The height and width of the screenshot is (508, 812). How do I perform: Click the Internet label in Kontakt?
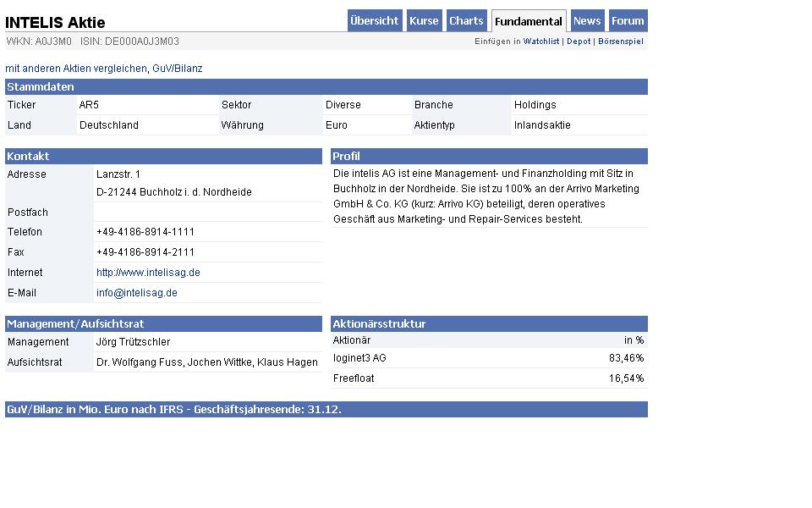click(25, 273)
